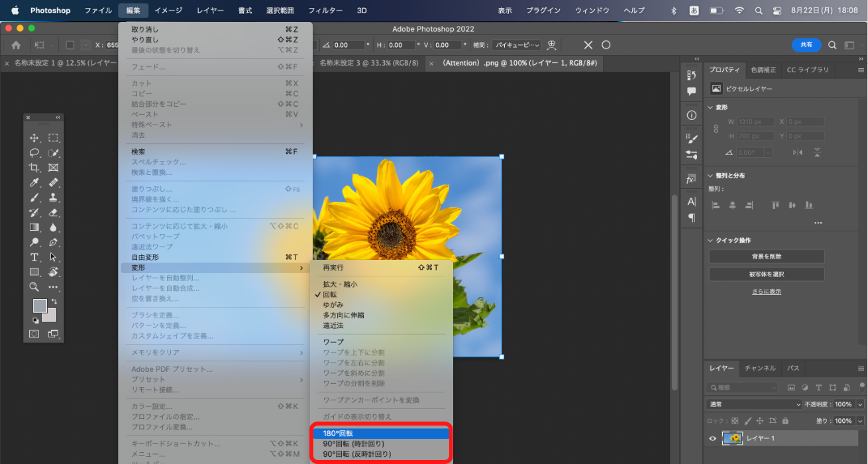The height and width of the screenshot is (464, 868).
Task: Open the 塗り fill slider arrow
Action: tap(860, 421)
